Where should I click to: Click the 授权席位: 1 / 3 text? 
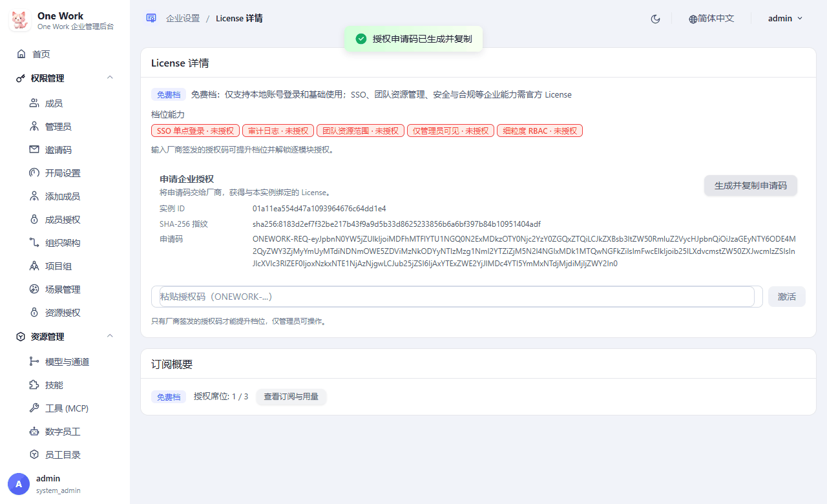click(x=221, y=397)
